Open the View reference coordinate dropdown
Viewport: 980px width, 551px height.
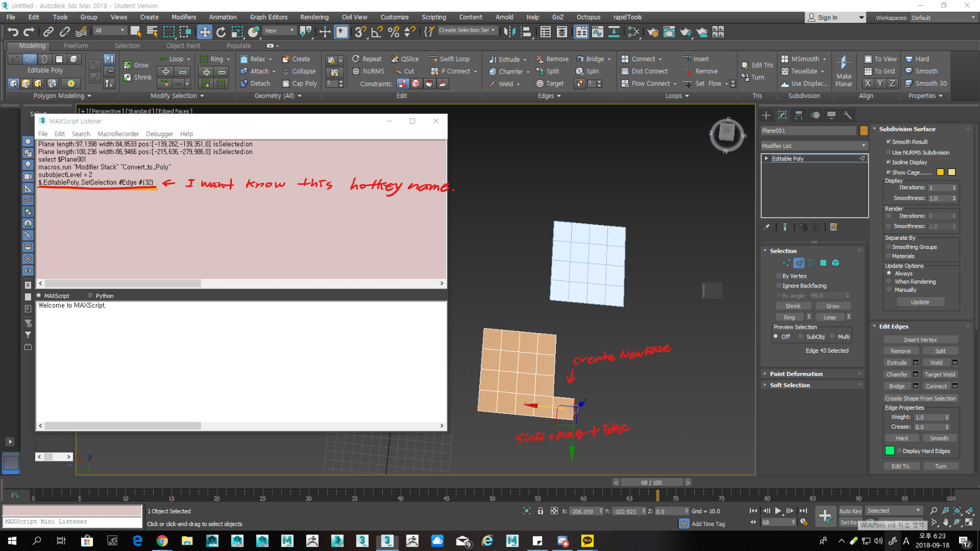[x=280, y=31]
